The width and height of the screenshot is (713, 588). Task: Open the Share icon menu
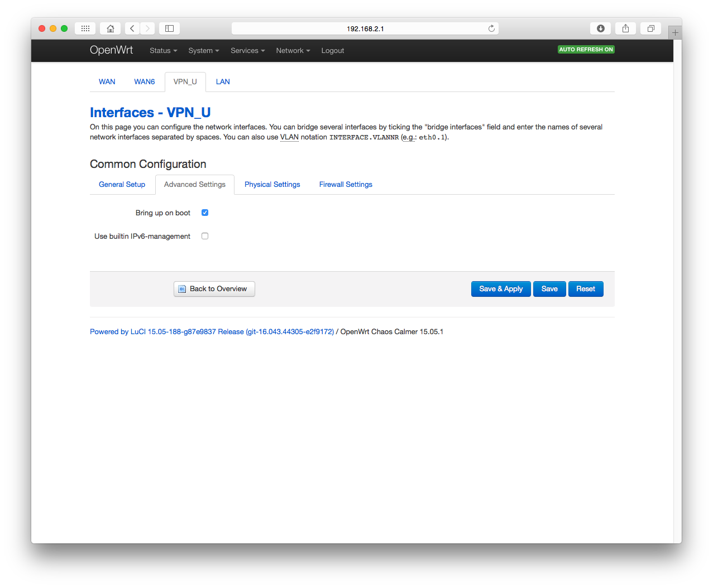626,28
